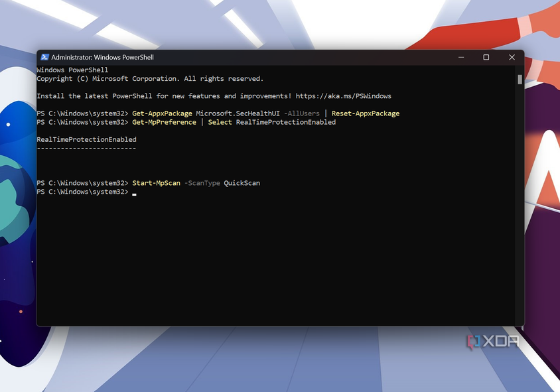Select the Get-AppxPackage command text
560x392 pixels.
(x=161, y=113)
